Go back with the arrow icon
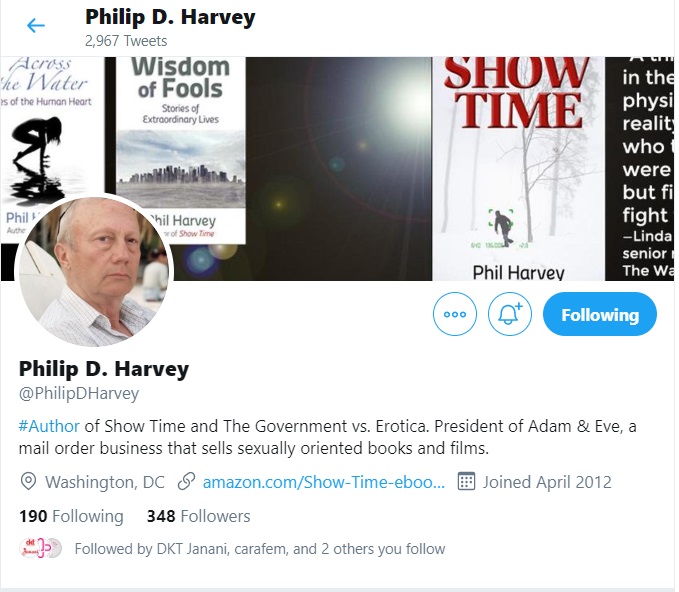Screen dimensions: 679x592 [36, 26]
